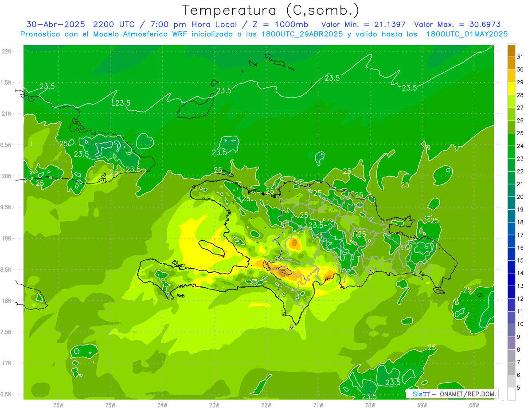Click the "Temperatura (C,somb.)" title
The height and width of the screenshot is (411, 532).
[x=271, y=10]
